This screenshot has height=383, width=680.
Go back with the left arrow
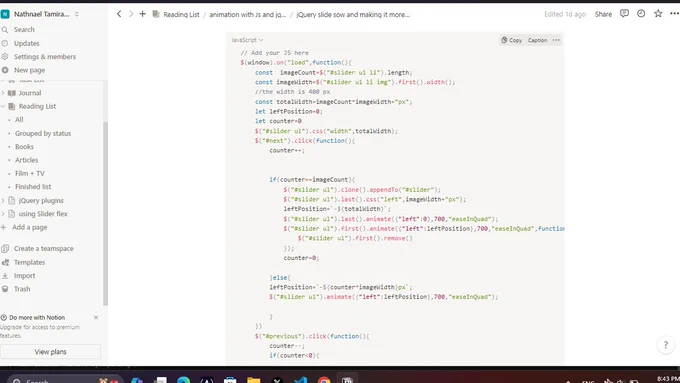(x=119, y=14)
